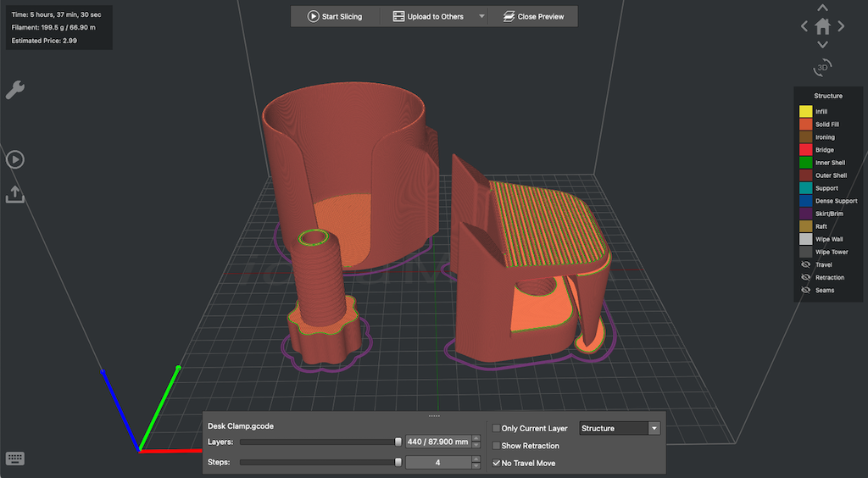
Task: Click the Infill yellow color swatch
Action: tap(806, 112)
